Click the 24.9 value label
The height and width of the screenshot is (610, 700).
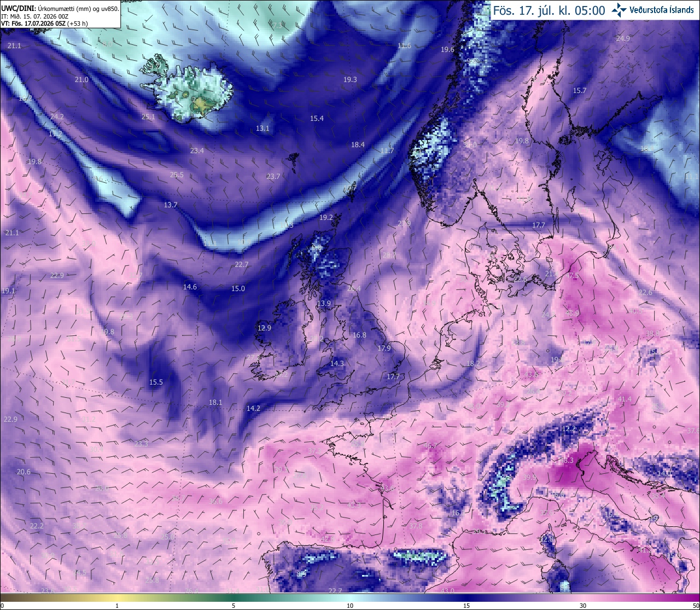[623, 38]
